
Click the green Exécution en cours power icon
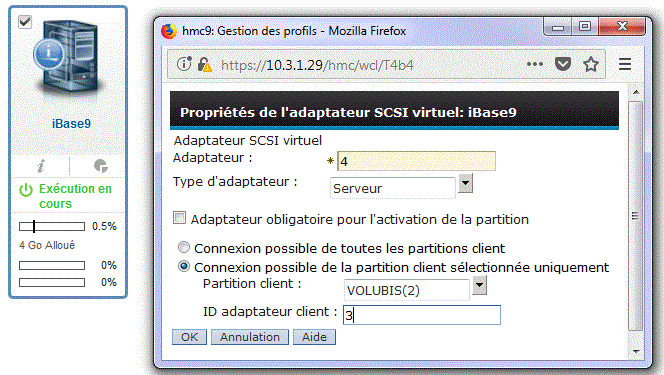(x=26, y=190)
